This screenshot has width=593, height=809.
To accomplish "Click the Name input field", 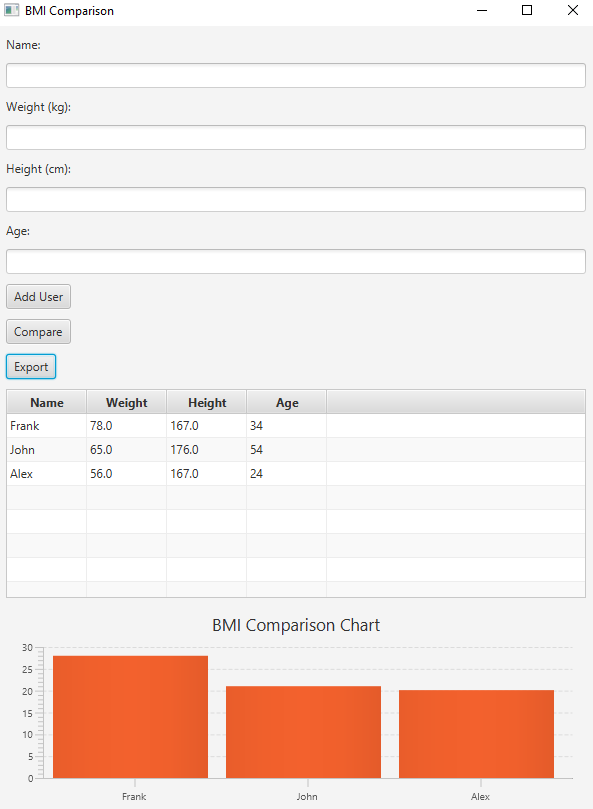I will [295, 75].
